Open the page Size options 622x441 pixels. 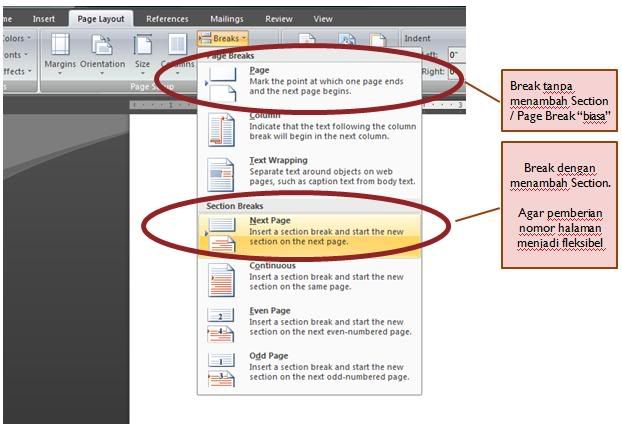tap(143, 52)
